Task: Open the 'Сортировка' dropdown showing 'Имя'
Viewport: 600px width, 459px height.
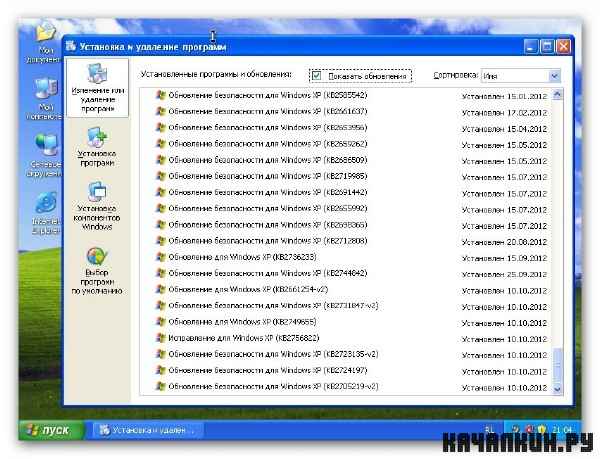Action: click(x=521, y=76)
